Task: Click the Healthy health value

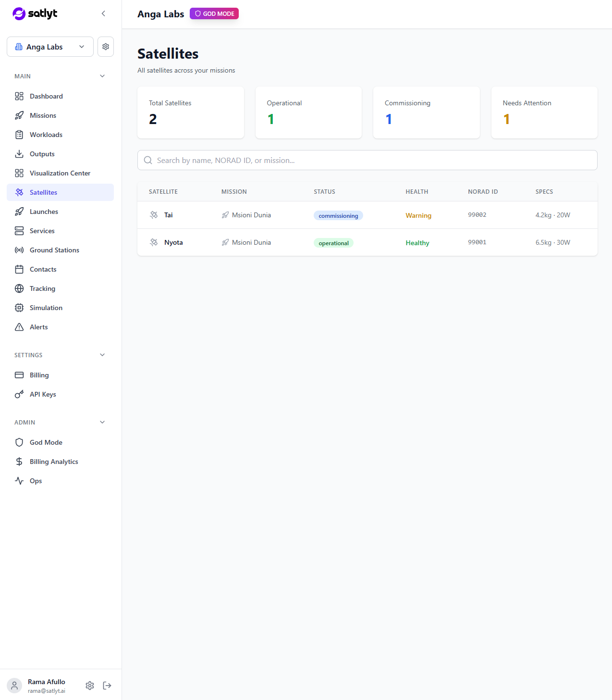Action: [417, 243]
